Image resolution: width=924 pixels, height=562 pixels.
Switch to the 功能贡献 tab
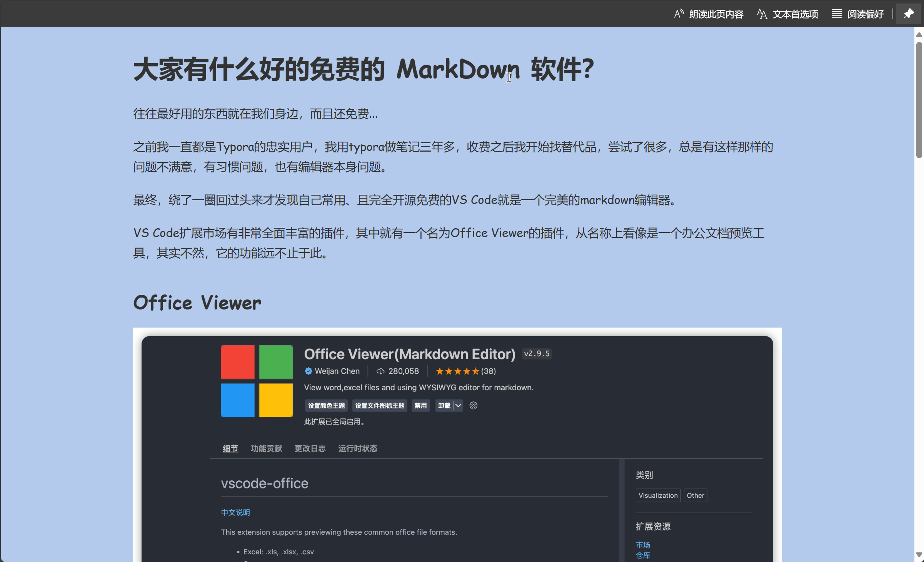(266, 448)
